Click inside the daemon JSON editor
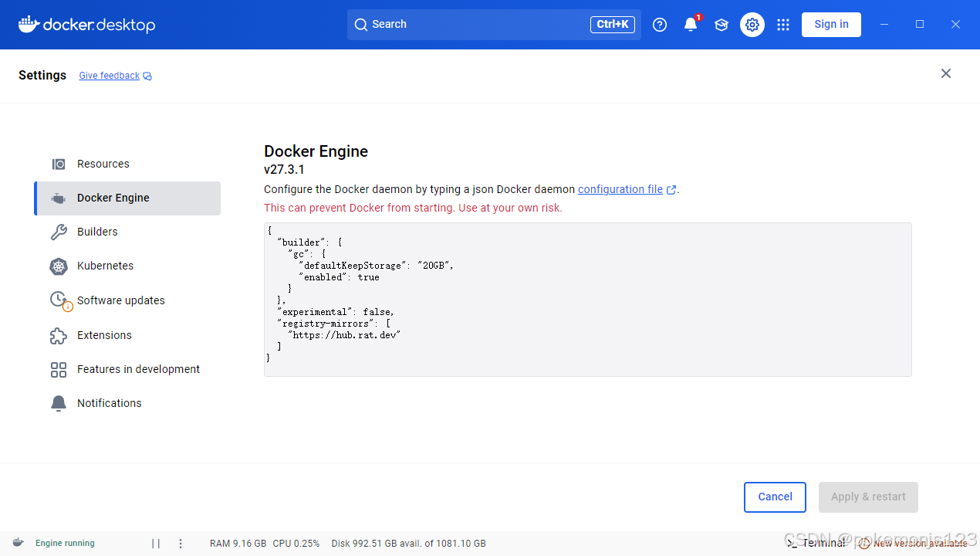 click(x=587, y=300)
